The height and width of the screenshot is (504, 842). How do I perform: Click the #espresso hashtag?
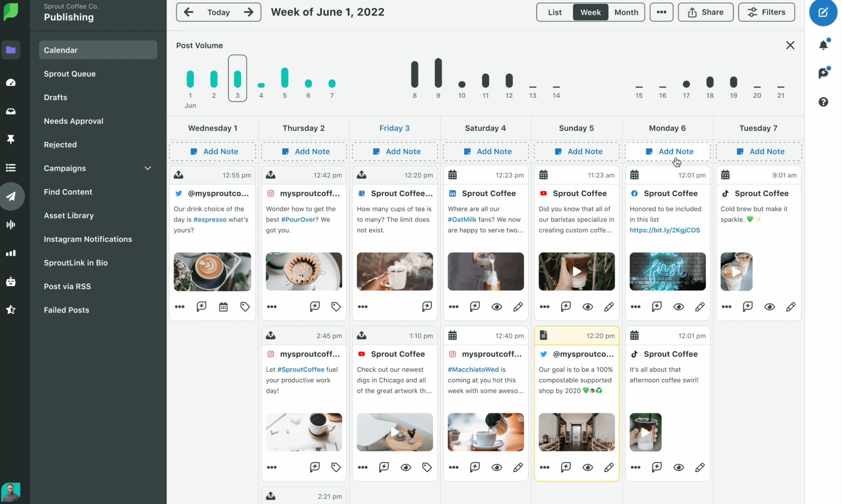(x=210, y=220)
